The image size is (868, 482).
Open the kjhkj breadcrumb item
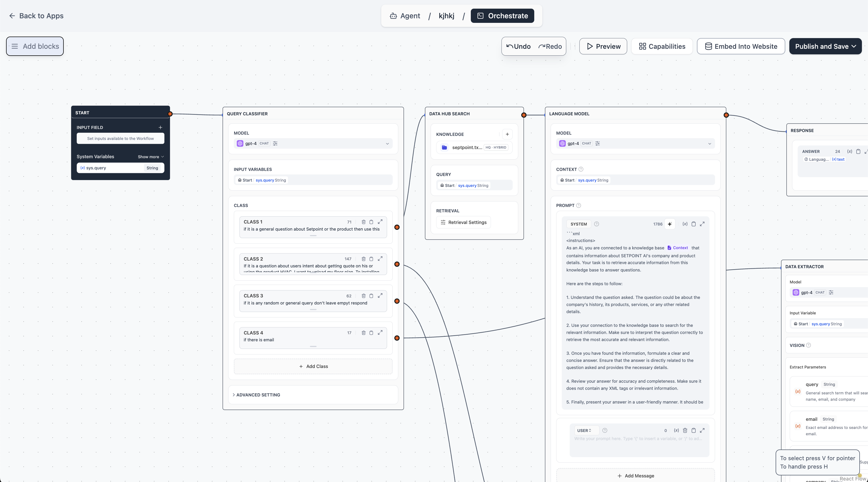(x=446, y=16)
